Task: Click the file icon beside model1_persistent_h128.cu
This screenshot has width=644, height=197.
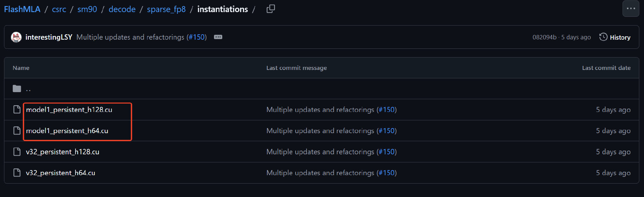Action: (x=17, y=110)
